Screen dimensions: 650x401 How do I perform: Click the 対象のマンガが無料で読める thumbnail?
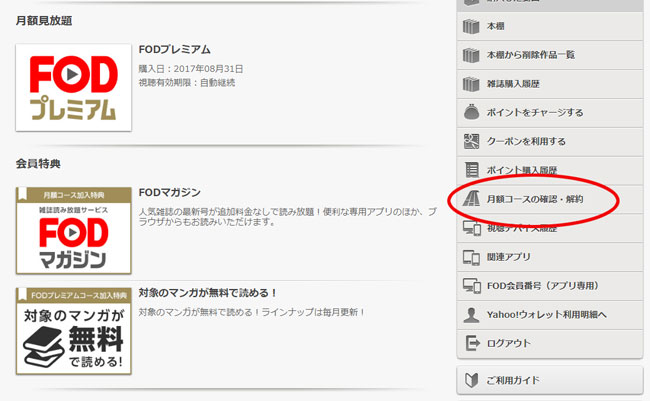(74, 331)
